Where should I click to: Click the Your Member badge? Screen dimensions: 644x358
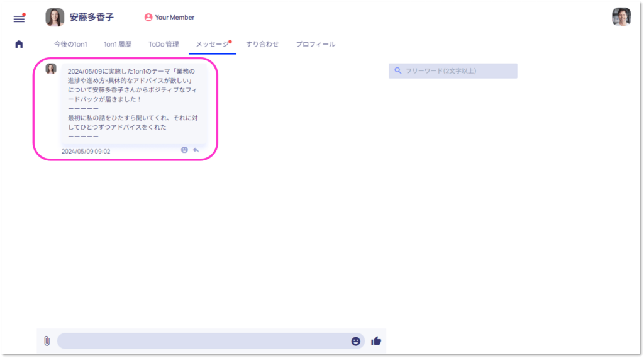pyautogui.click(x=169, y=17)
